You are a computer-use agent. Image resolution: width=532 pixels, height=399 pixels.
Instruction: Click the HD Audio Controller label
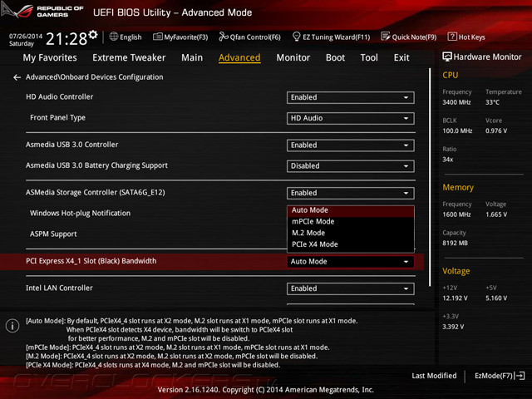click(59, 97)
